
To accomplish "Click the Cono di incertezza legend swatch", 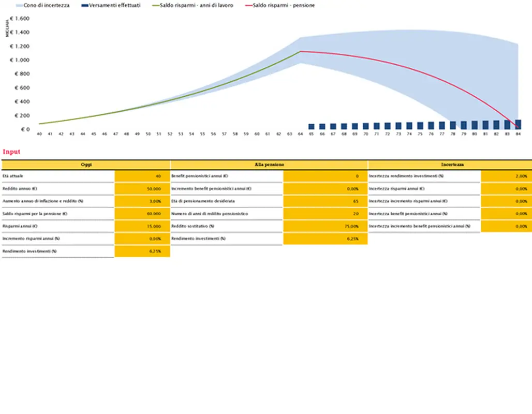I will (19, 5).
